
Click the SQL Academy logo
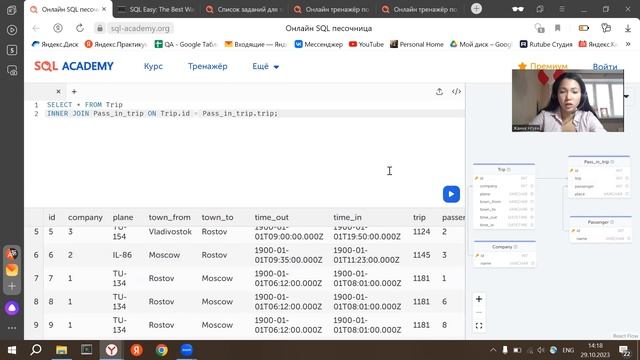(x=74, y=66)
